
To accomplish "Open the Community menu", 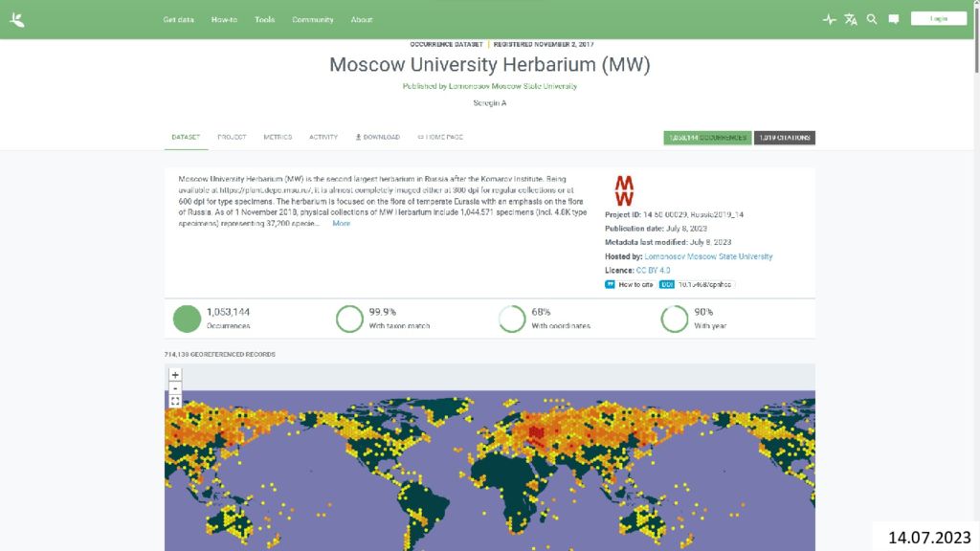I will (x=313, y=20).
